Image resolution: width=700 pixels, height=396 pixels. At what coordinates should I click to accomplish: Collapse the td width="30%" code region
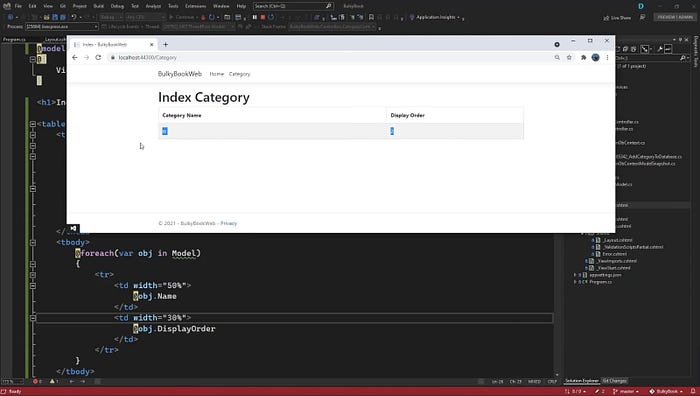point(33,318)
